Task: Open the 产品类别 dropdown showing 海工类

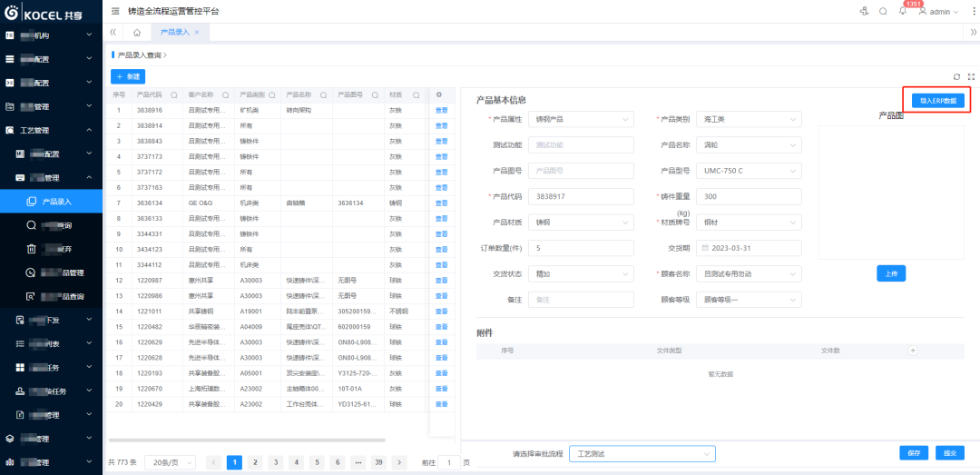Action: (749, 119)
